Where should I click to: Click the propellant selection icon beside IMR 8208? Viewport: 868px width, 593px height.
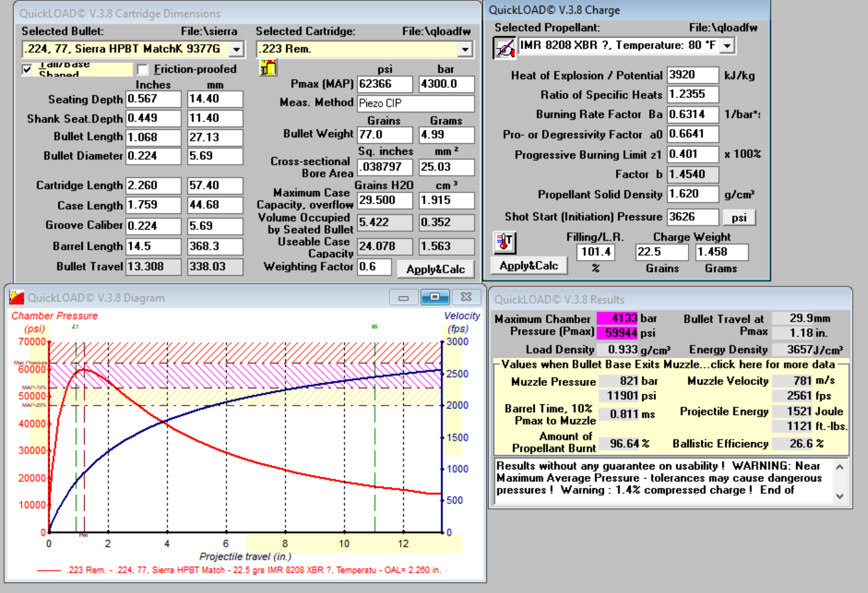[x=505, y=47]
